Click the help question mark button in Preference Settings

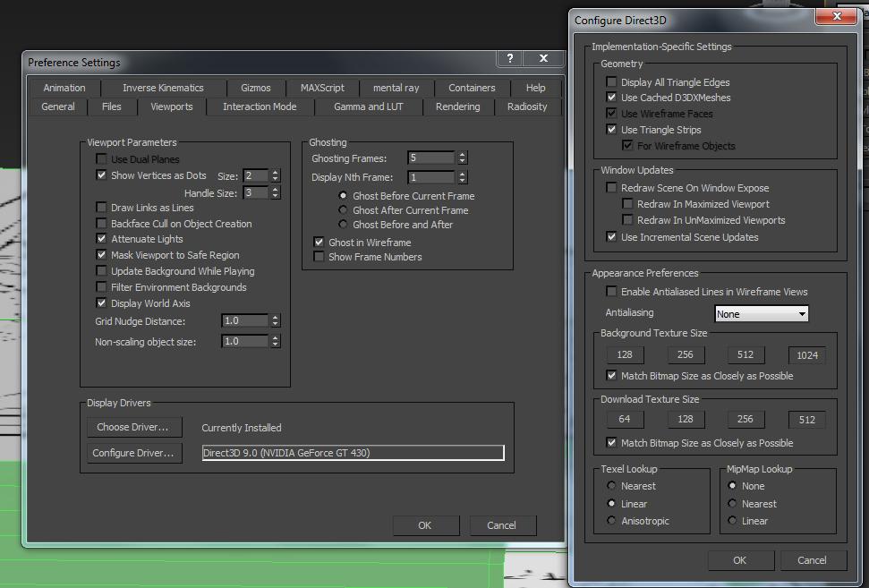[510, 57]
